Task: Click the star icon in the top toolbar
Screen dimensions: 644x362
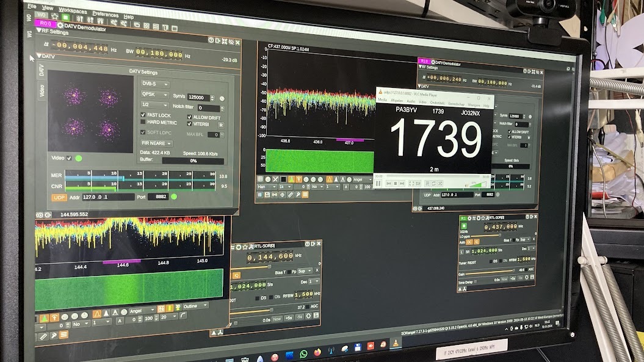Action: coord(54,16)
